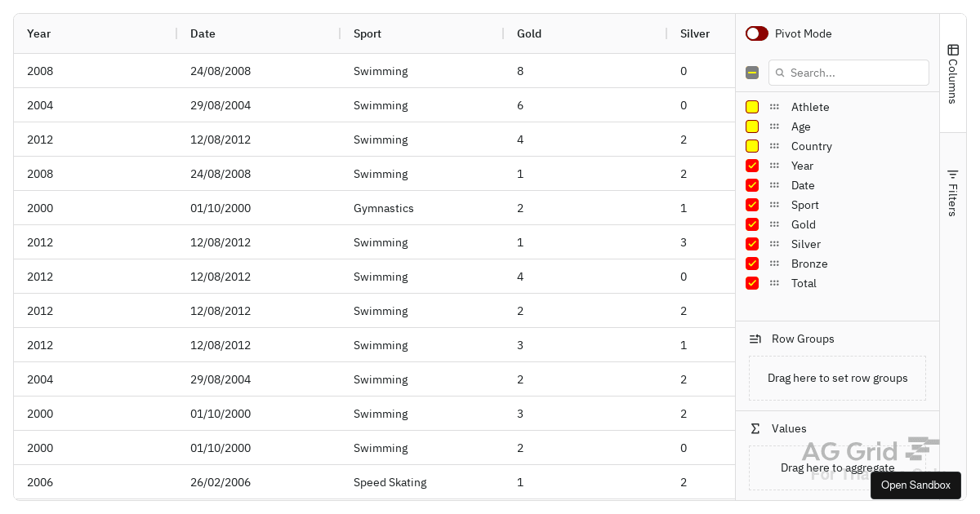980x514 pixels.
Task: Click the drag handle icon beside Sport
Action: pyautogui.click(x=774, y=205)
